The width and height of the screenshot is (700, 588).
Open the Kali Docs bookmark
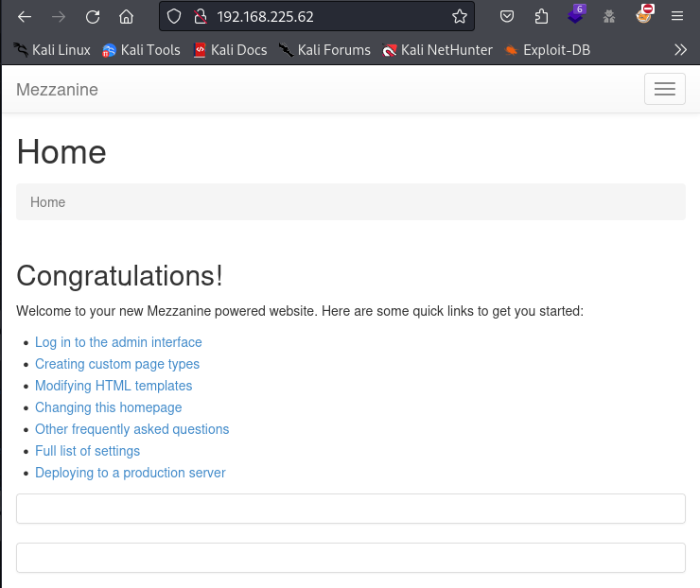click(230, 50)
